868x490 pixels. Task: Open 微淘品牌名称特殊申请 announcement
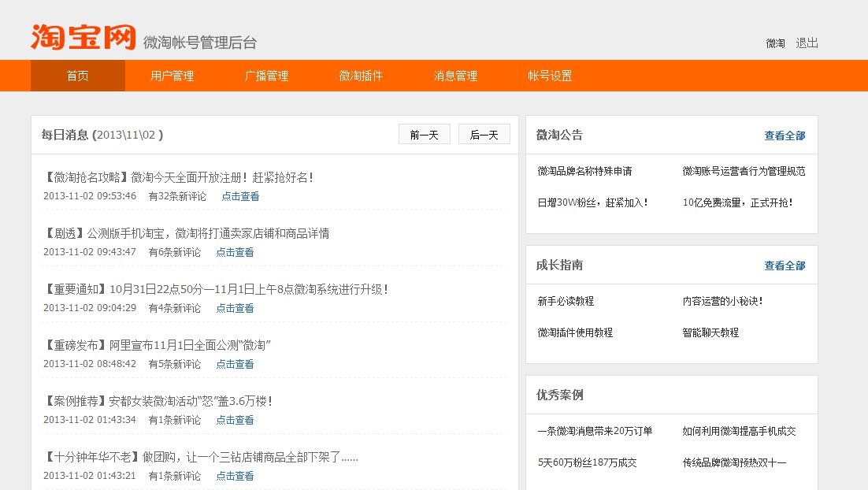584,171
